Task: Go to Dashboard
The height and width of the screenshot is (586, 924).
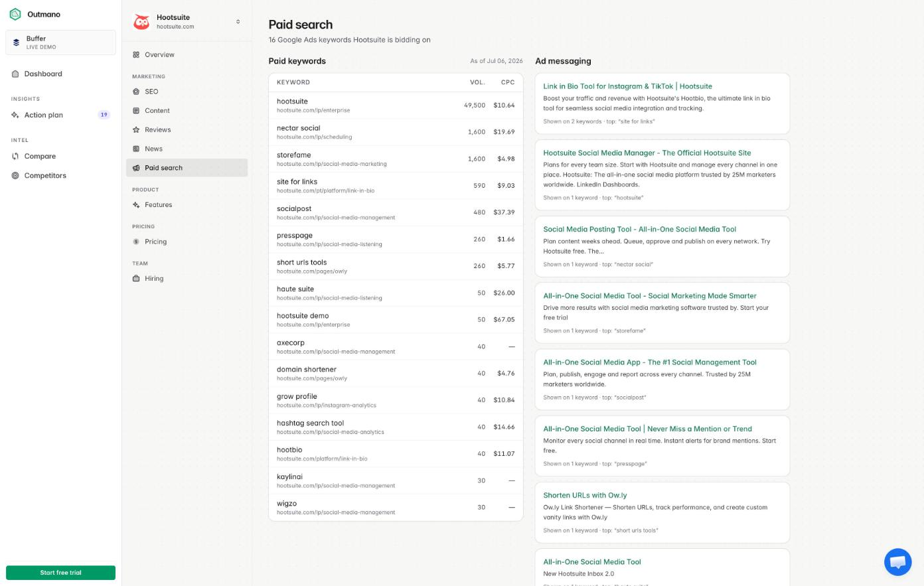Action: coord(60,74)
